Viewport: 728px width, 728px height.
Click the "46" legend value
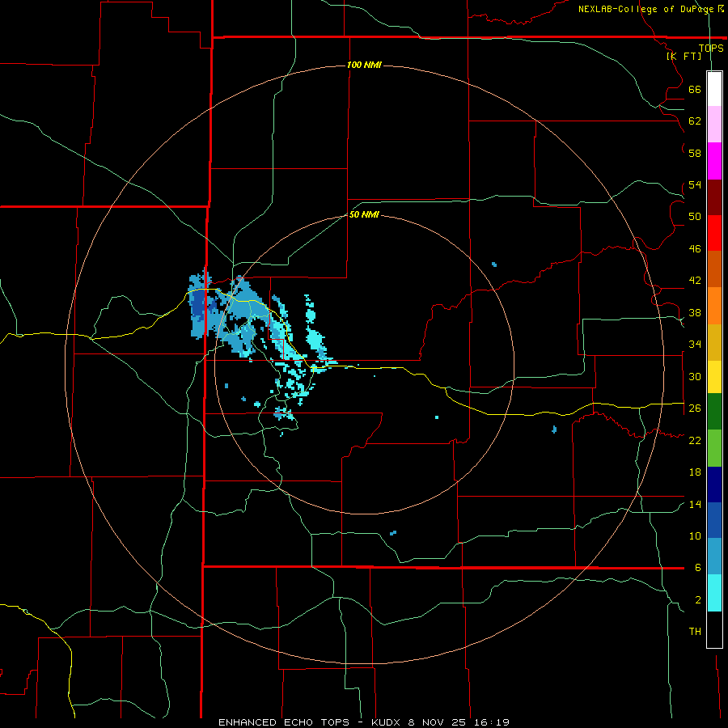[x=695, y=249]
